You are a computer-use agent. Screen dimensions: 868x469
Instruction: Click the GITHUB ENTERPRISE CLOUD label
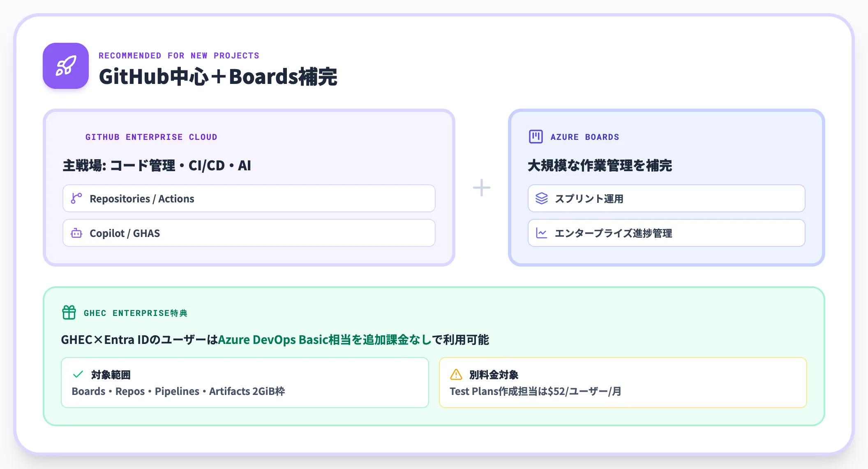pos(151,137)
